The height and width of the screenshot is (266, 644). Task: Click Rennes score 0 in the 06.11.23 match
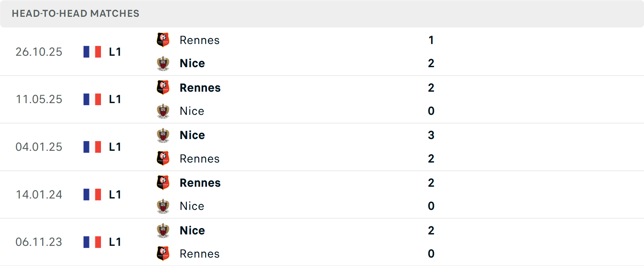coord(431,254)
